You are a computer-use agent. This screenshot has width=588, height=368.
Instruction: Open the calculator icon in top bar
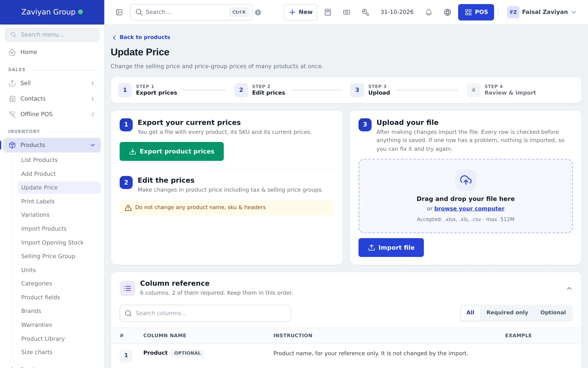pos(328,12)
